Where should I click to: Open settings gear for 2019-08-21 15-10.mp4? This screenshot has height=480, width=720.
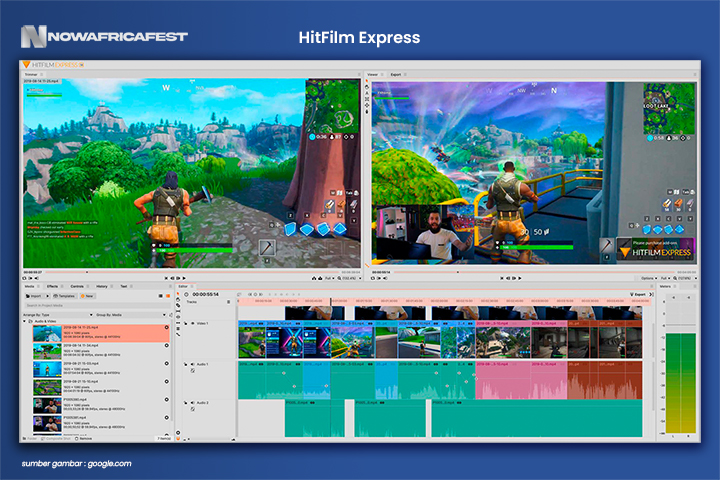coord(167,381)
